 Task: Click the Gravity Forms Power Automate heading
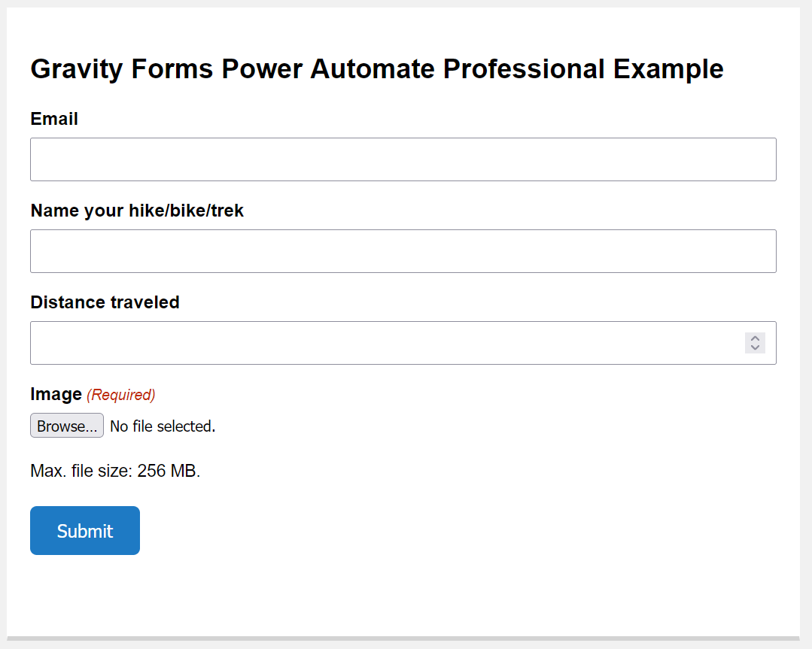click(x=376, y=69)
